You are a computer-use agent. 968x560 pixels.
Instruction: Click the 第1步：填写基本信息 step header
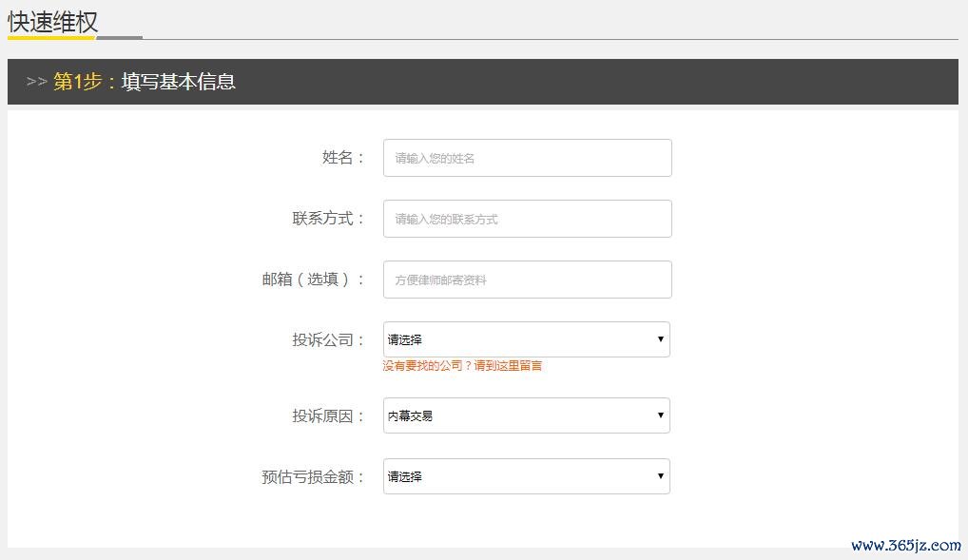pyautogui.click(x=144, y=82)
